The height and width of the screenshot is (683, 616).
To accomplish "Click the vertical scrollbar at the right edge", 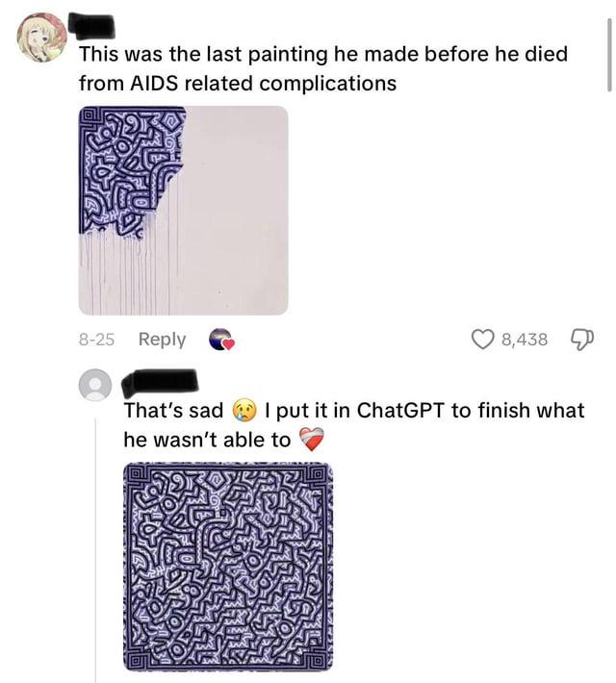I will coord(609,55).
